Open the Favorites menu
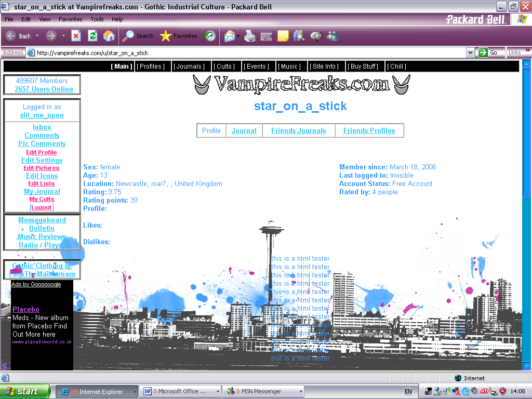 [70, 19]
